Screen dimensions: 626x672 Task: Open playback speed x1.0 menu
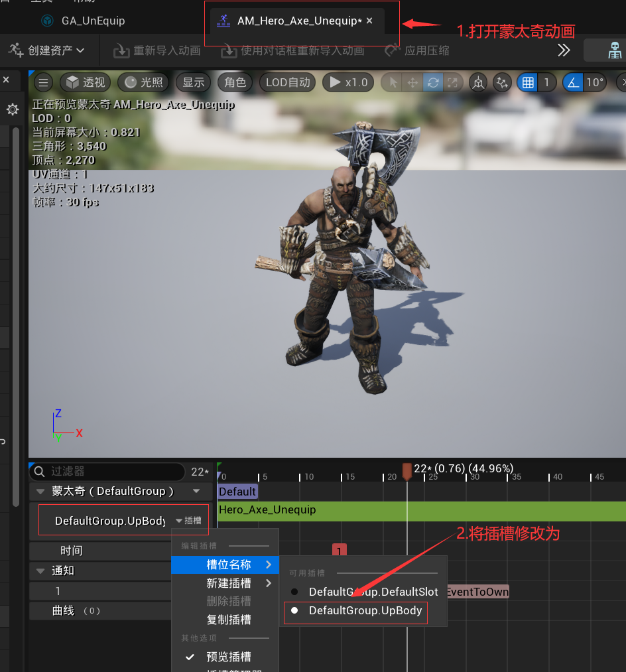348,82
